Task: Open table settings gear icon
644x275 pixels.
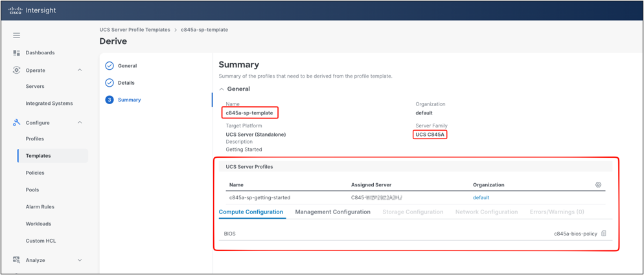Action: tap(598, 184)
